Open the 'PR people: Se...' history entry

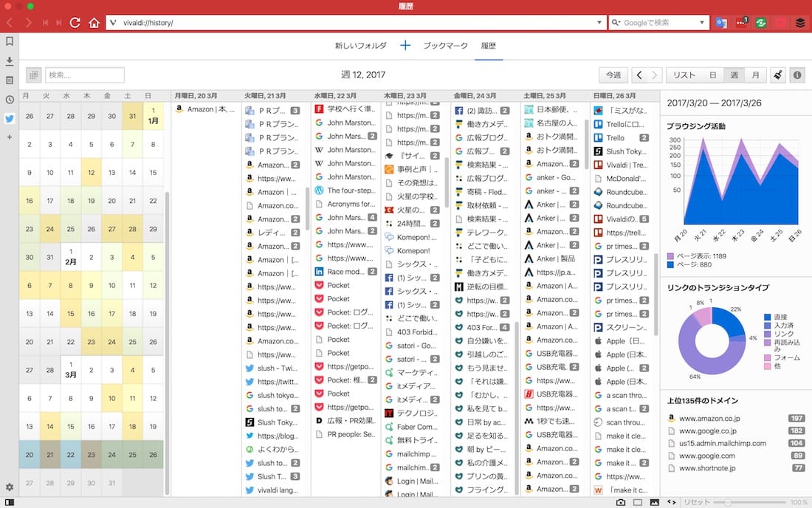pyautogui.click(x=346, y=434)
